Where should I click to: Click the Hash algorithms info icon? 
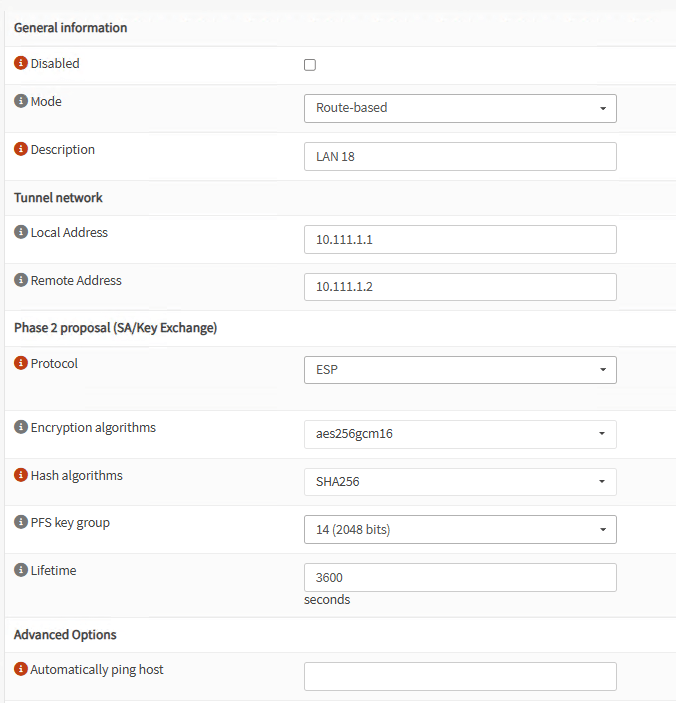(x=21, y=475)
